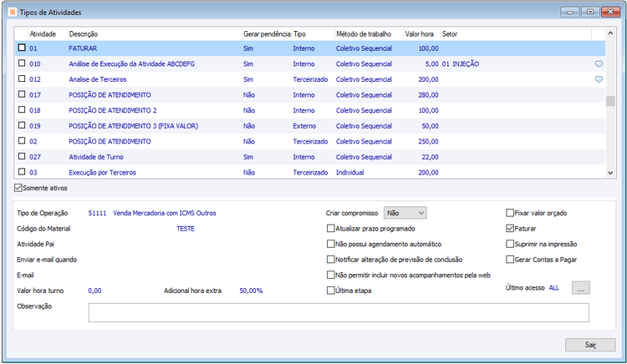Click the Sair button
The image size is (627, 364).
(590, 345)
